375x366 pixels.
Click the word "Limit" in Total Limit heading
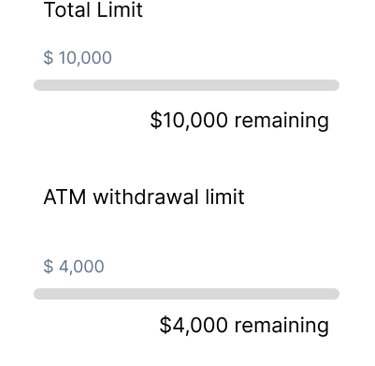pos(120,10)
